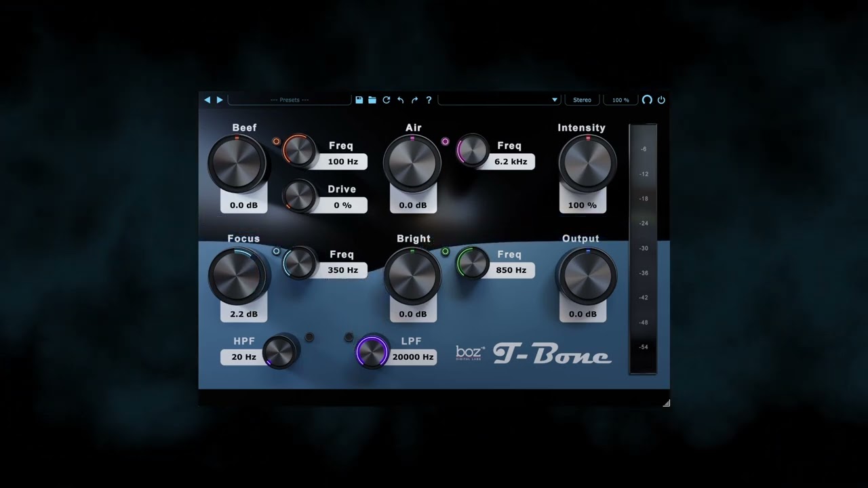Toggle the Bright band green indicator
The image size is (868, 488).
446,251
